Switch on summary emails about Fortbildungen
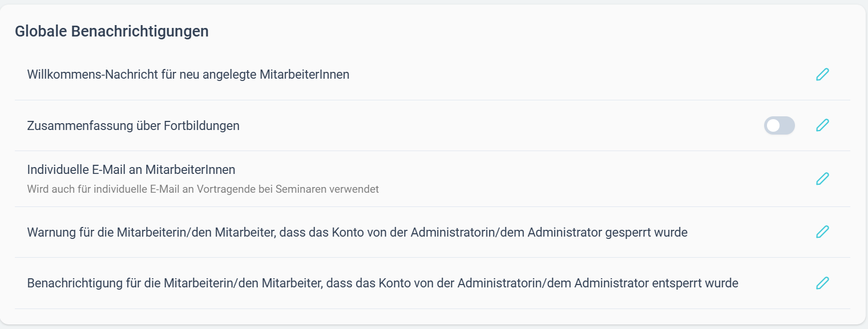The width and height of the screenshot is (868, 329). click(780, 125)
